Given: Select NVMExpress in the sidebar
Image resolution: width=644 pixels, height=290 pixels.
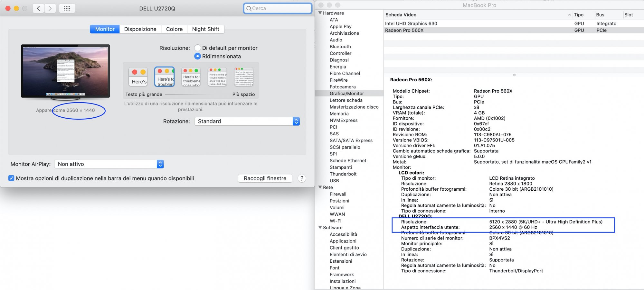Looking at the screenshot, I should tap(344, 121).
